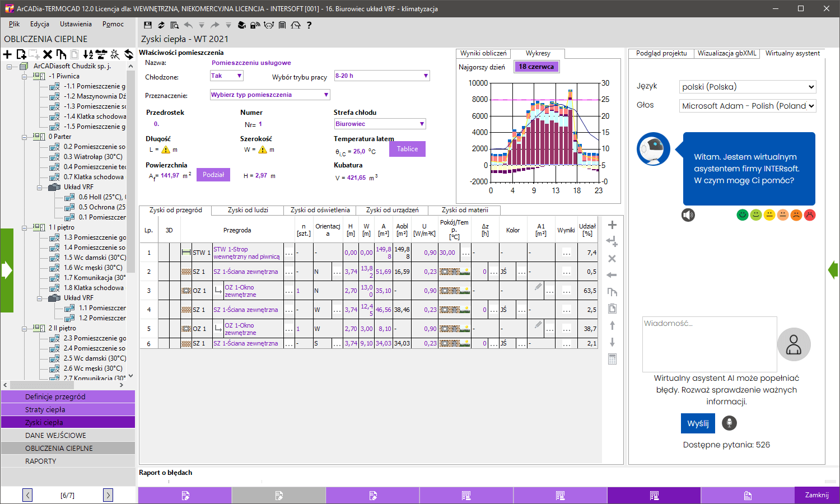Open document preview with magnifier toolbar icon
This screenshot has height=504, width=840.
pyautogui.click(x=174, y=25)
